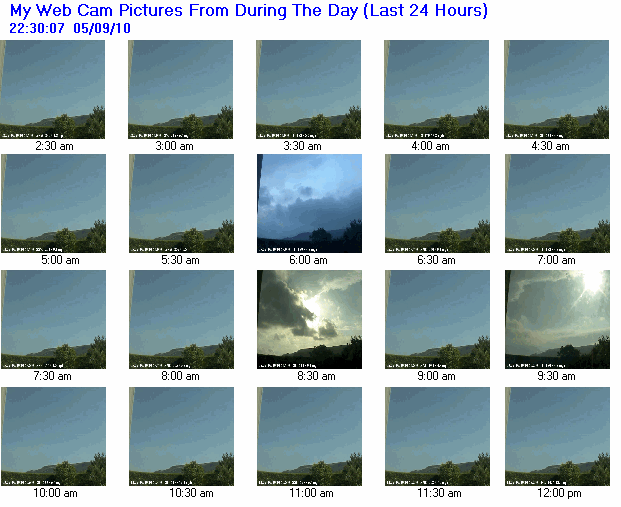The width and height of the screenshot is (621, 507).
Task: Open the 11:30 am webcam thumbnail
Action: coord(437,436)
